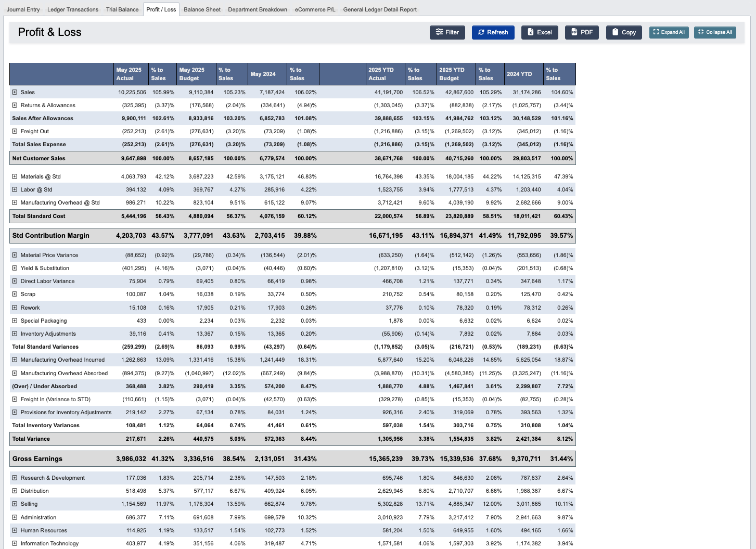View the eCommerce P/L tab
Screen dimensions: 756x549
tap(315, 9)
